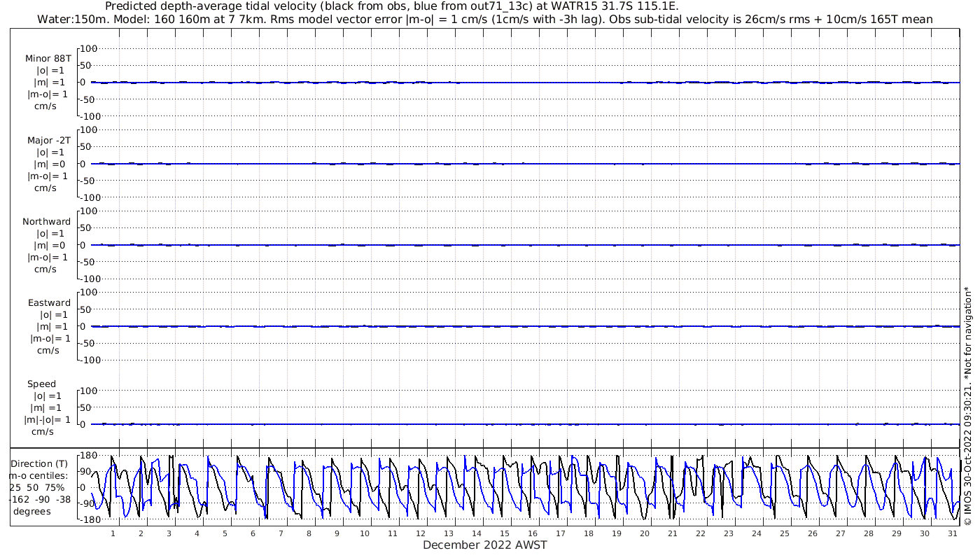Click the "50" tick on the Minor 88T axis

pos(87,65)
